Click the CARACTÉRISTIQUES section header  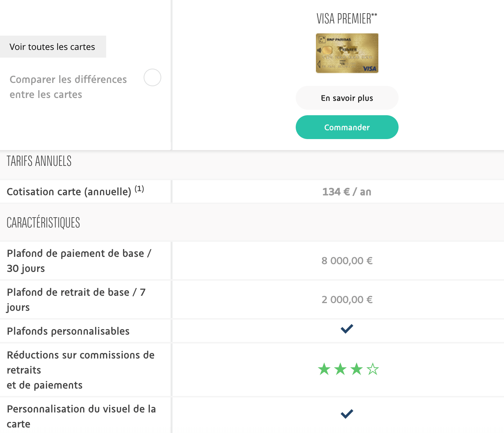tap(43, 223)
